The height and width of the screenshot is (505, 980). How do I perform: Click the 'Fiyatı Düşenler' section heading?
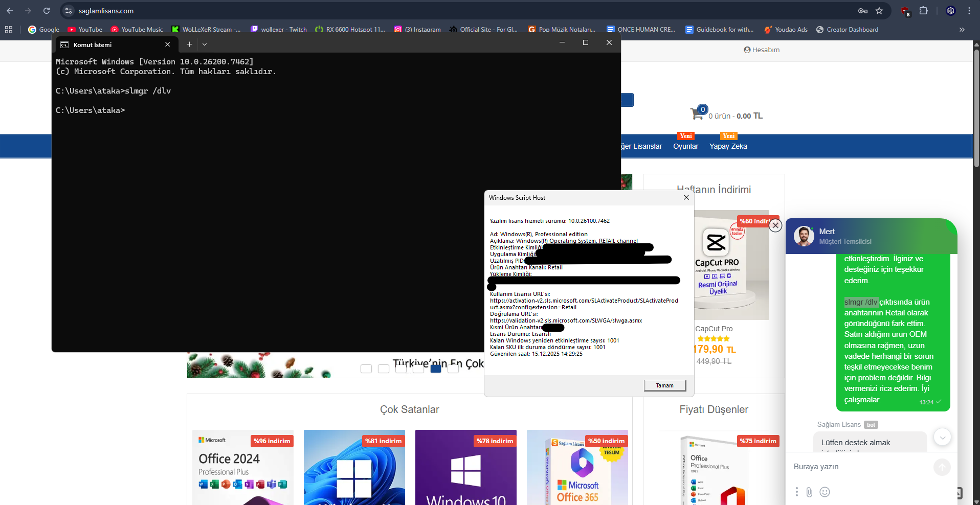[714, 409]
